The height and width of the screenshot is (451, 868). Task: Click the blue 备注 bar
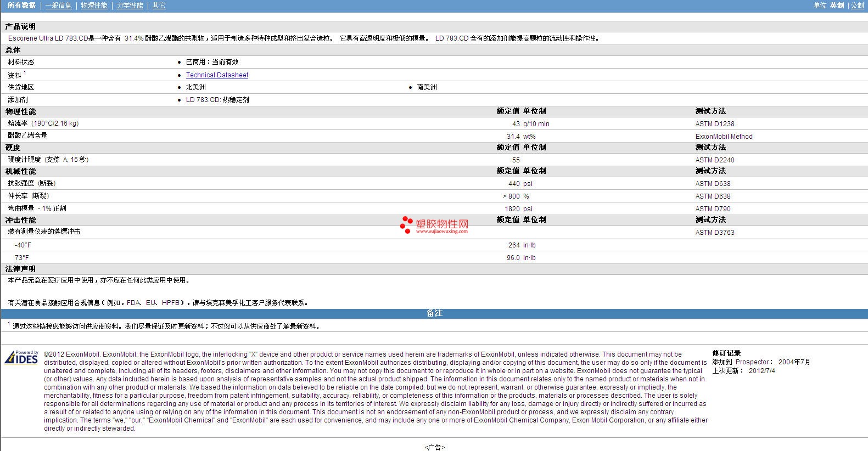[434, 313]
